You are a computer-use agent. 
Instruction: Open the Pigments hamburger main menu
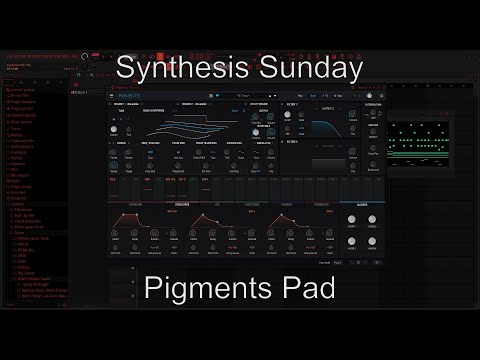112,96
